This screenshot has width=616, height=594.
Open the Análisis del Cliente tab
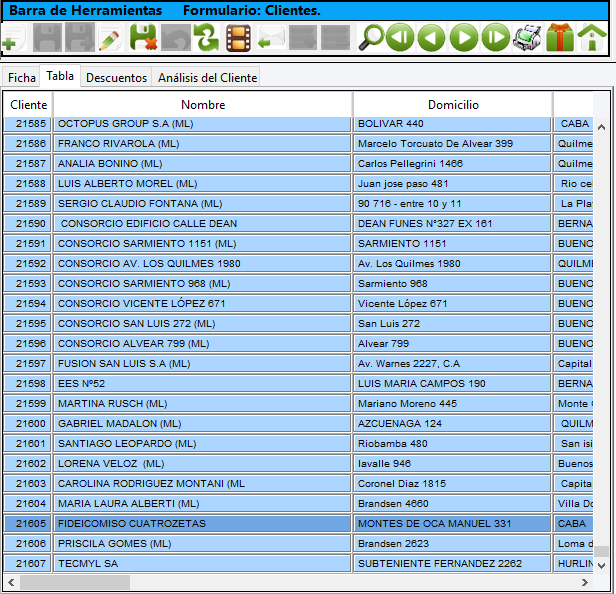coord(206,77)
